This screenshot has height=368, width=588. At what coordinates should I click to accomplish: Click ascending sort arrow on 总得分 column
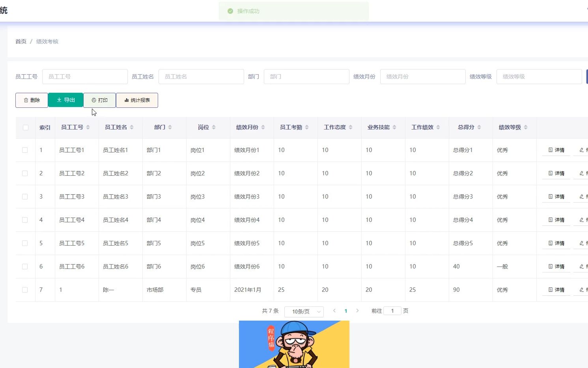480,125
